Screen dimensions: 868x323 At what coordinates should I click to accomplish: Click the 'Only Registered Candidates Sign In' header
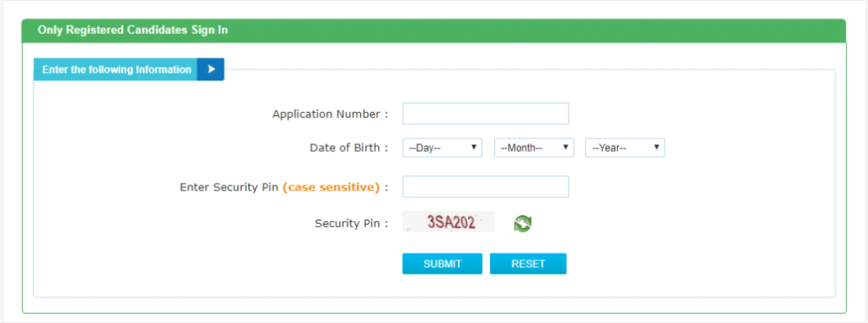[133, 30]
